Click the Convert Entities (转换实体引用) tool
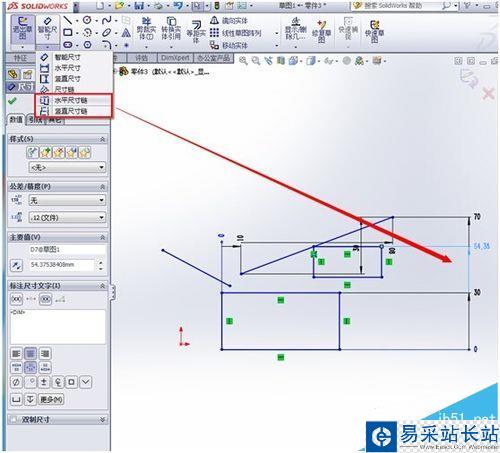This screenshot has width=500, height=453. [171, 29]
